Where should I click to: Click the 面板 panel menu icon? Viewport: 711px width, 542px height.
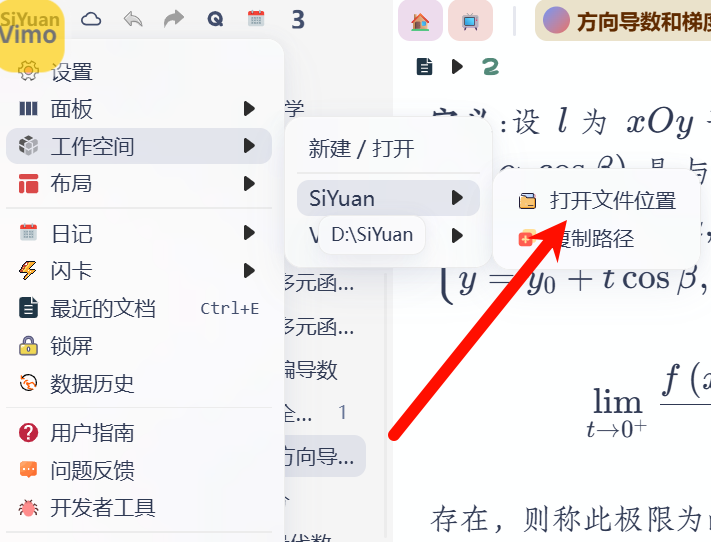point(28,108)
